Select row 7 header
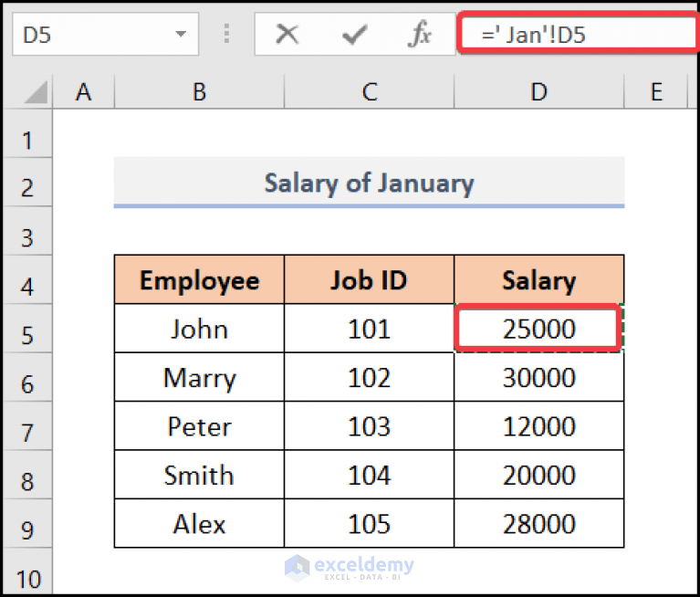The height and width of the screenshot is (597, 700). [27, 425]
